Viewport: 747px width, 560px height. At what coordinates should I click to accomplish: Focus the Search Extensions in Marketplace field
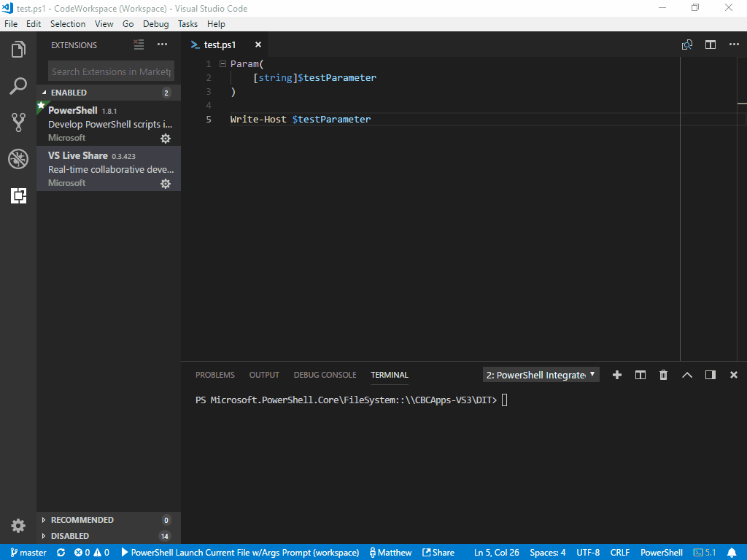(111, 71)
